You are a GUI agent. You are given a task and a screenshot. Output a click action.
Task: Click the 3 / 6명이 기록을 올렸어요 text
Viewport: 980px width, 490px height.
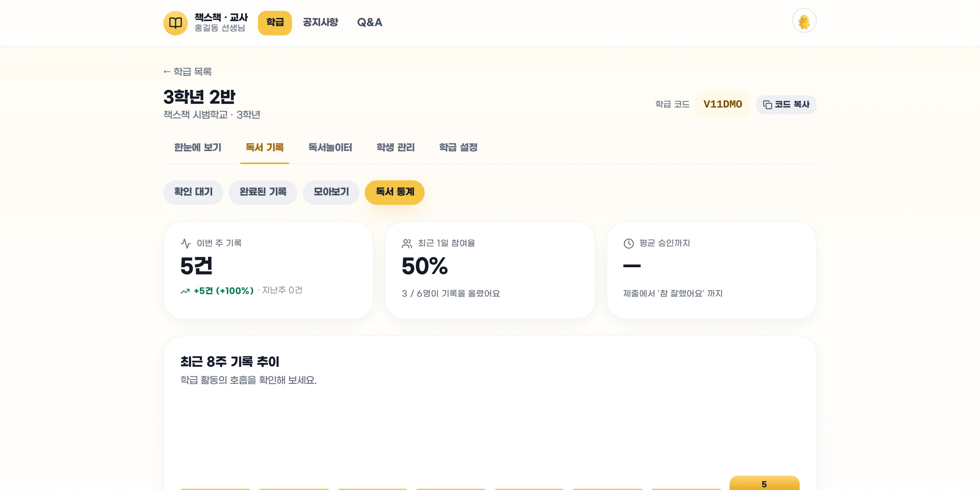point(451,294)
